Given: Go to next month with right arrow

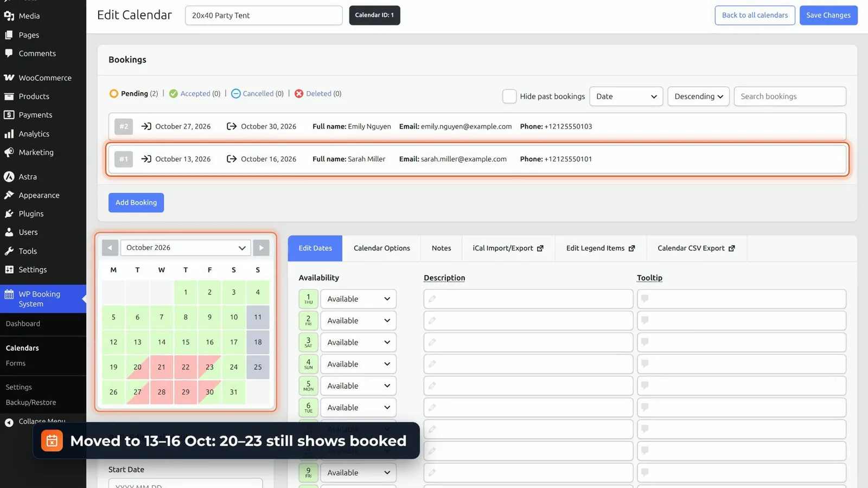Looking at the screenshot, I should (x=261, y=248).
